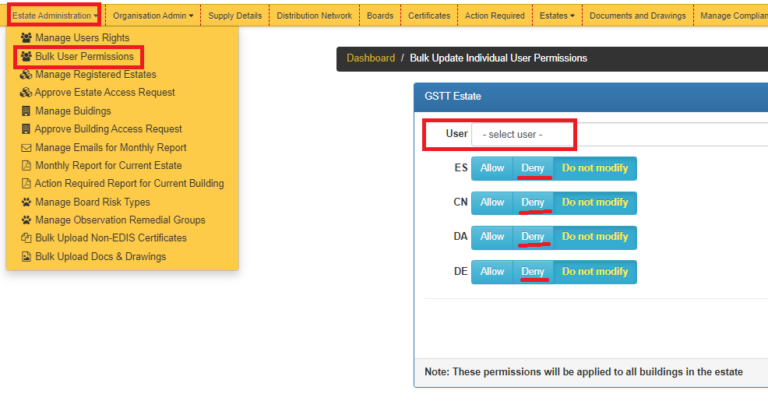Set ES permission to Allow
768x401 pixels.
492,168
